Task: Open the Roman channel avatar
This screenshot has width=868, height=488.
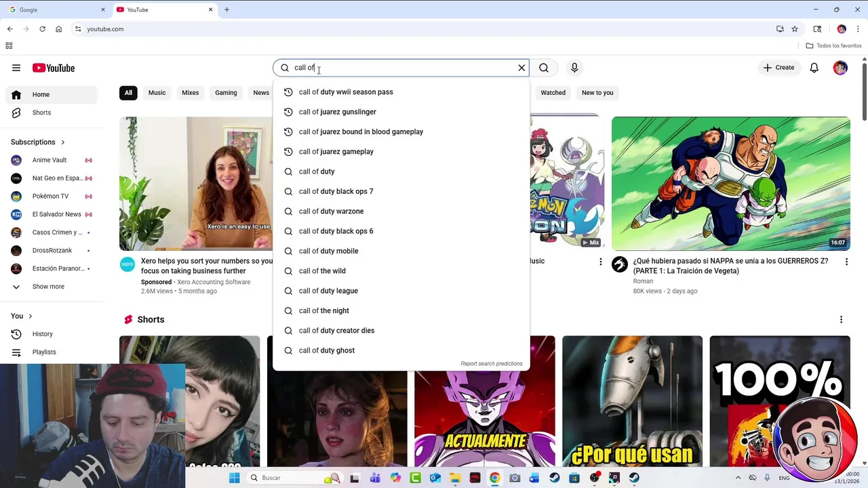Action: (x=620, y=264)
